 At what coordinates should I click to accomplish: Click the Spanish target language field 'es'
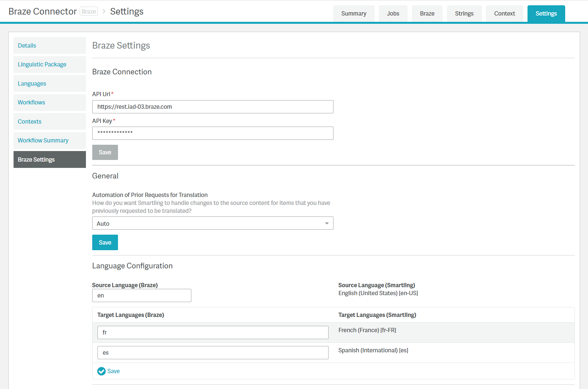click(x=213, y=353)
